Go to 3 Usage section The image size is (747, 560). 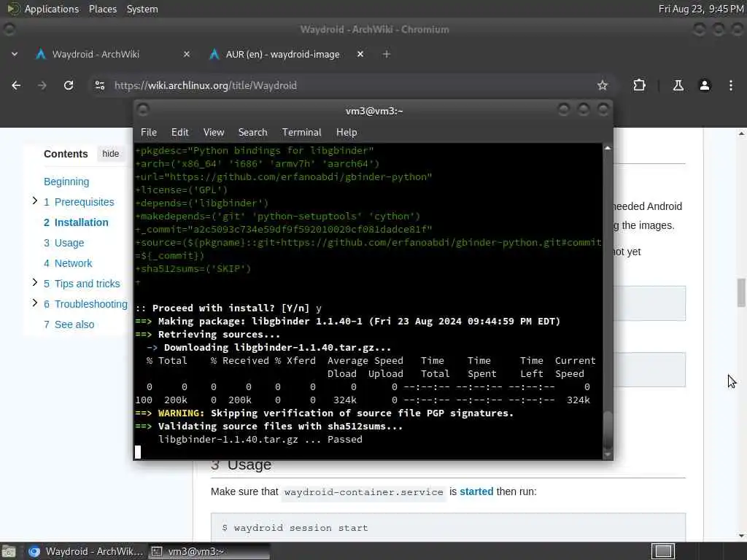(64, 243)
